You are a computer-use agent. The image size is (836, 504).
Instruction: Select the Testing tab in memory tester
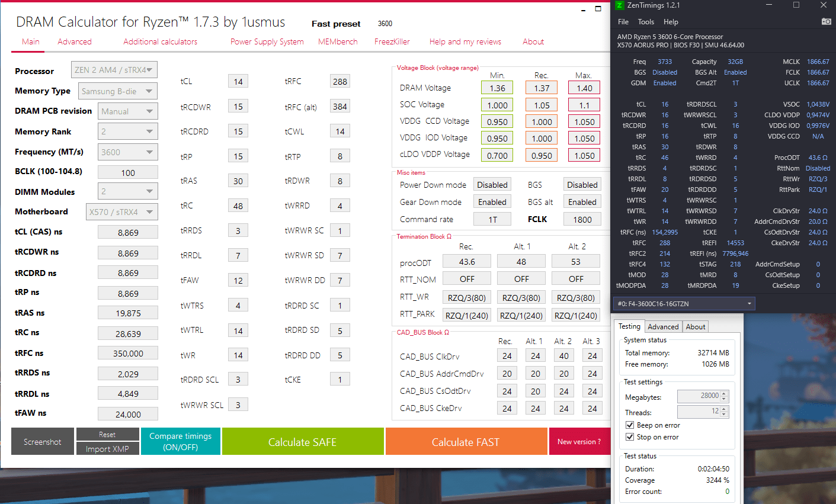click(629, 326)
